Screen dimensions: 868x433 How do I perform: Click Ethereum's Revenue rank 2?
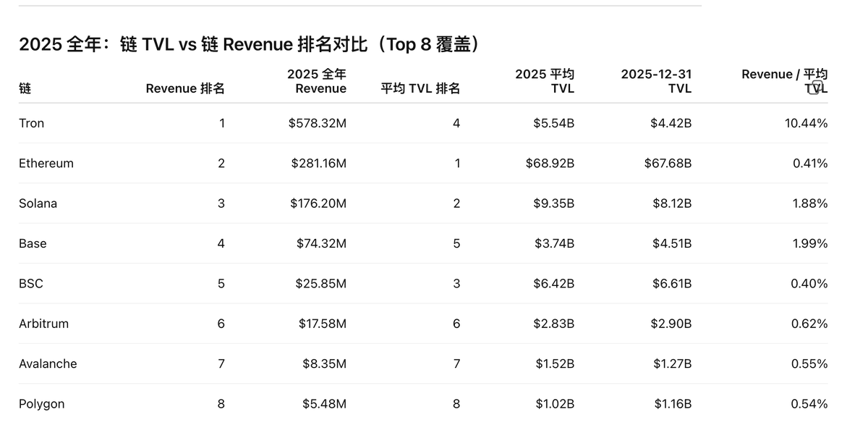point(221,163)
